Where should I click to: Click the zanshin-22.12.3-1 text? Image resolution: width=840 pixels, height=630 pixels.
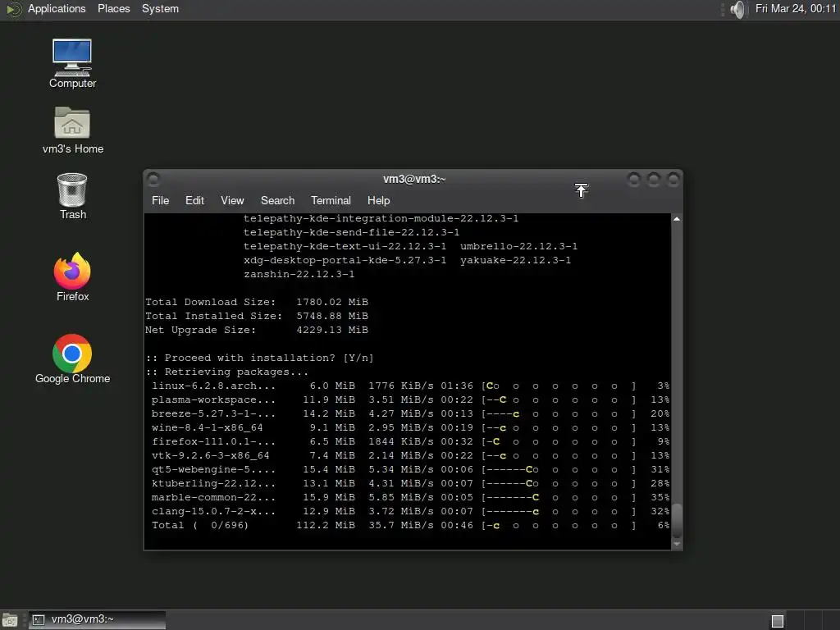[x=299, y=274]
